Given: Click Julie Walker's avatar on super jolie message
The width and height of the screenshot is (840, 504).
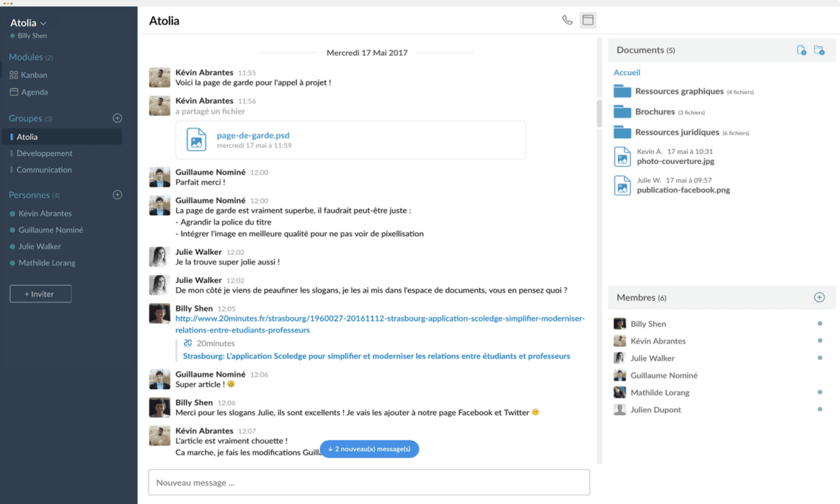Looking at the screenshot, I should (x=160, y=257).
